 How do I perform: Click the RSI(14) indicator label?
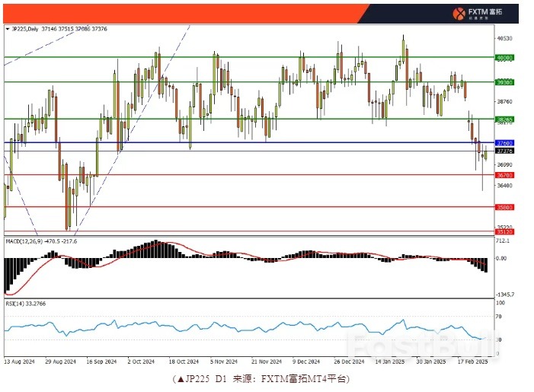point(16,304)
